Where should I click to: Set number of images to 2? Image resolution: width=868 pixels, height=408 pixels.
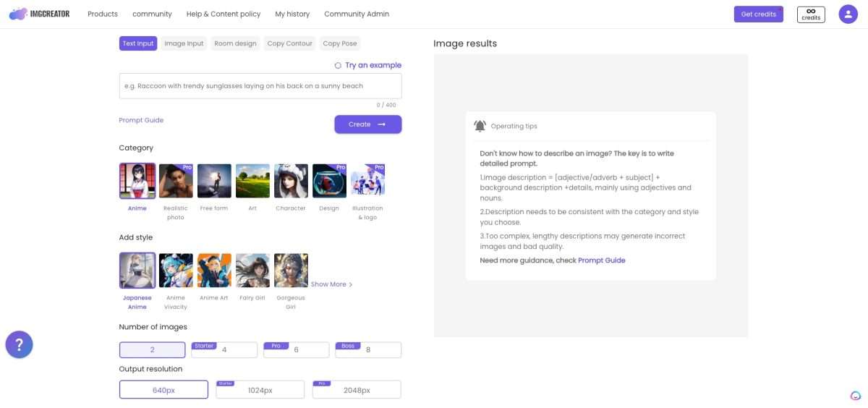coord(152,350)
